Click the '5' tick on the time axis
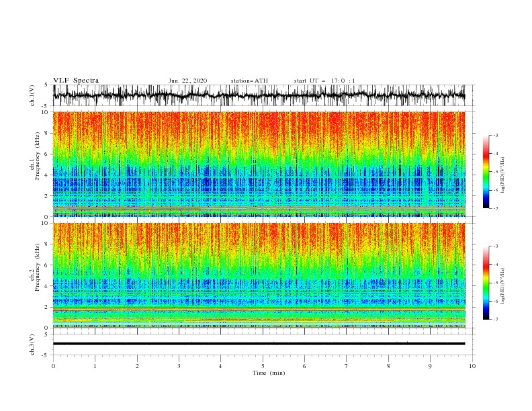Image resolution: width=532 pixels, height=411 pixels. tap(263, 366)
